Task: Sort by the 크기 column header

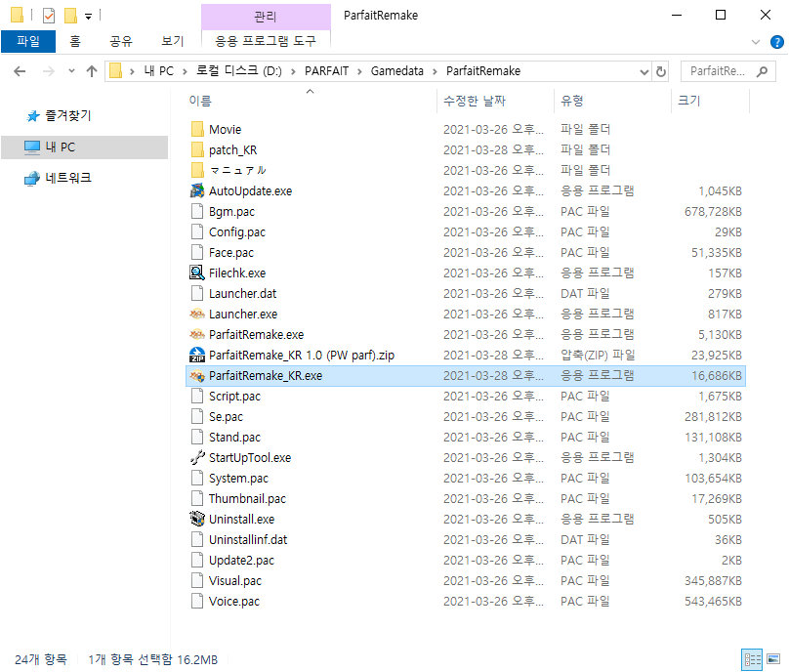Action: pyautogui.click(x=688, y=101)
